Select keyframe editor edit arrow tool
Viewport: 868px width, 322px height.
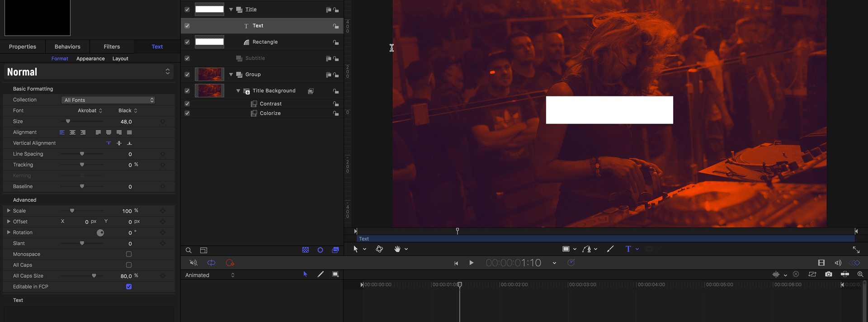coord(305,274)
